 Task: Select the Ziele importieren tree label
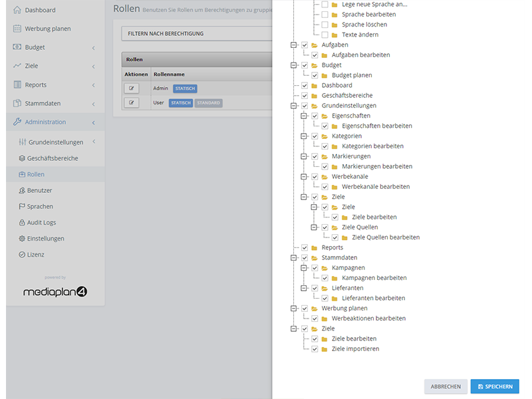click(x=355, y=349)
